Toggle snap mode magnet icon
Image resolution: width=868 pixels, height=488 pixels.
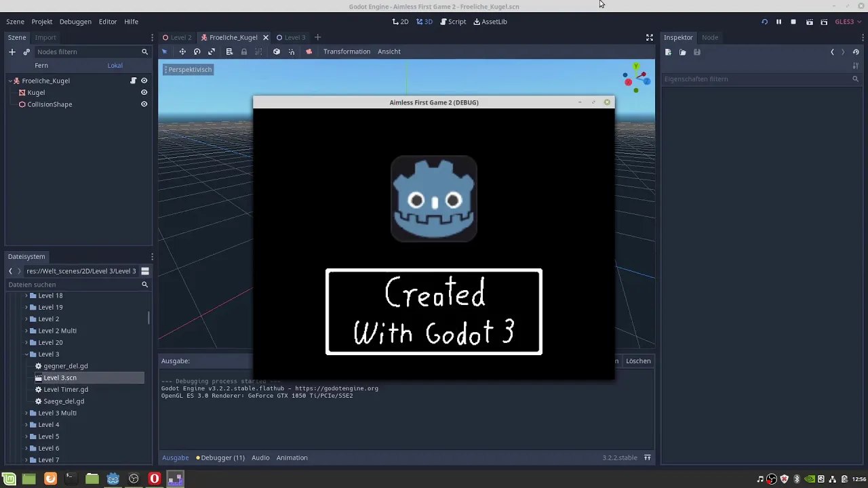292,52
